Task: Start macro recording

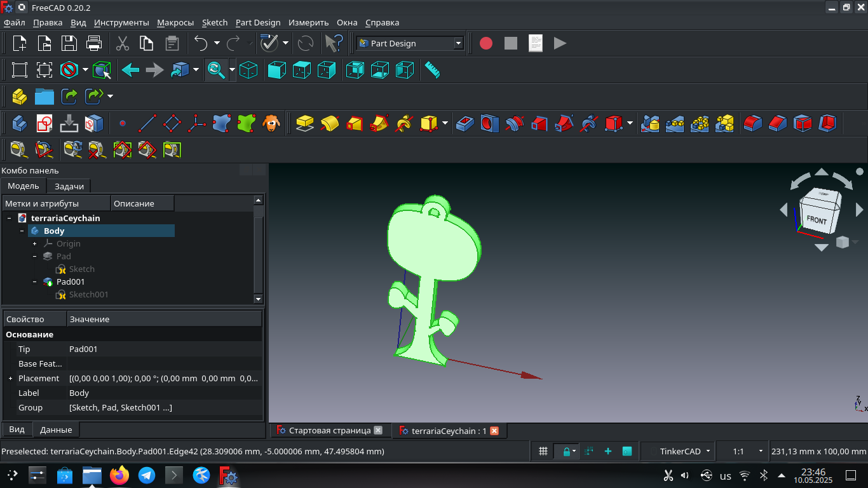Action: (x=486, y=43)
